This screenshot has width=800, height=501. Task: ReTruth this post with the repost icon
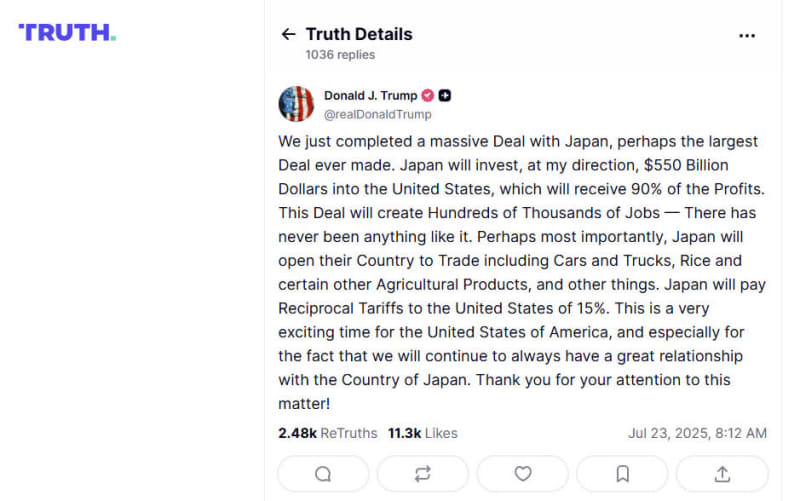[x=422, y=473]
